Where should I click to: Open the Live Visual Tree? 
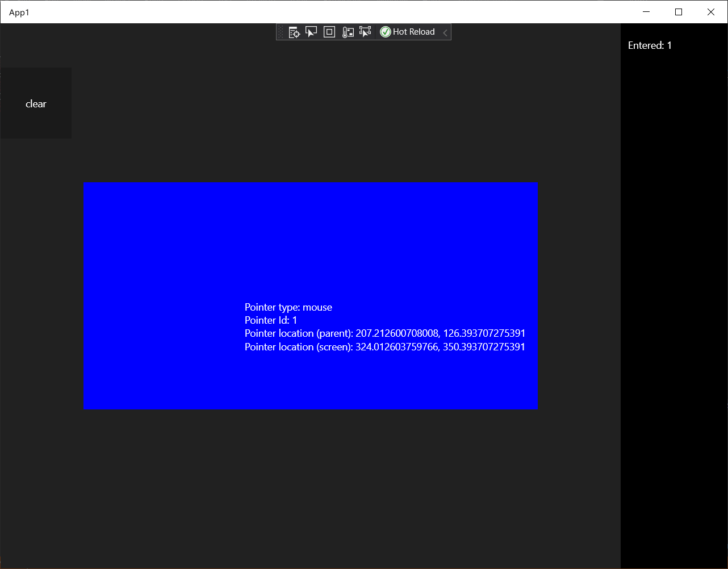click(294, 32)
